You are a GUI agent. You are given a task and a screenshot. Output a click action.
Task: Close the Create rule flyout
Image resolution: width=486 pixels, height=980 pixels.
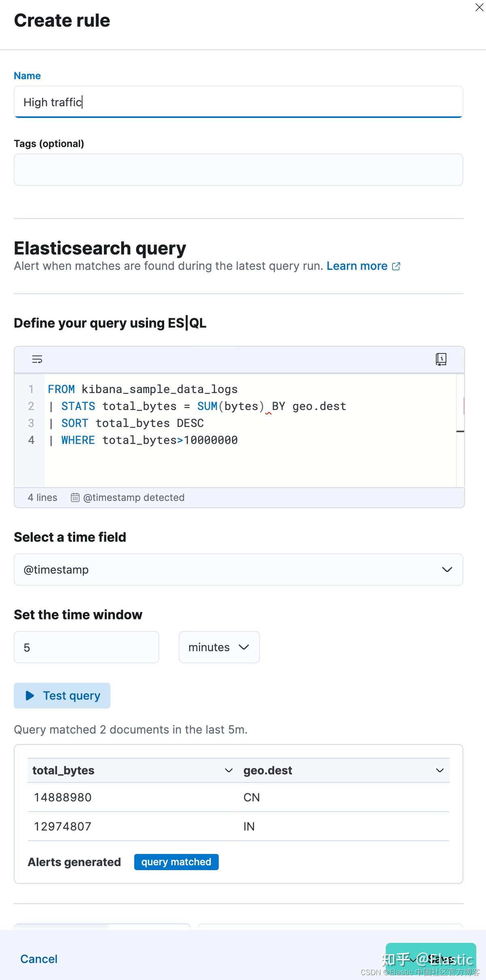(480, 7)
